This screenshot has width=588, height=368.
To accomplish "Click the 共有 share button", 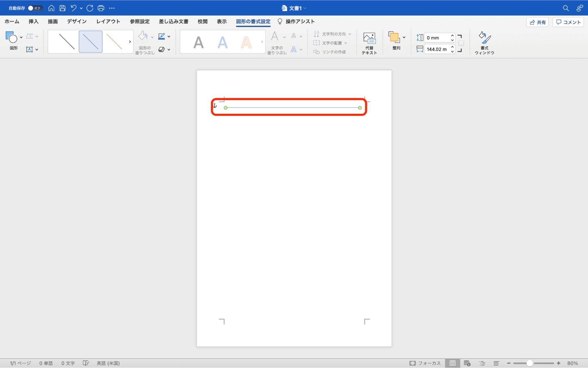I will point(537,22).
